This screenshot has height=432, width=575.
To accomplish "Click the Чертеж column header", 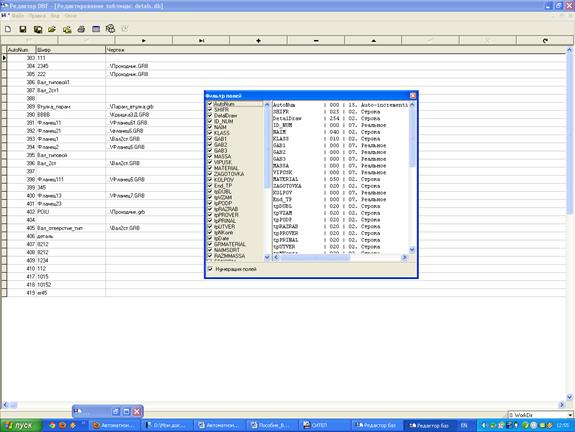I will click(x=336, y=50).
